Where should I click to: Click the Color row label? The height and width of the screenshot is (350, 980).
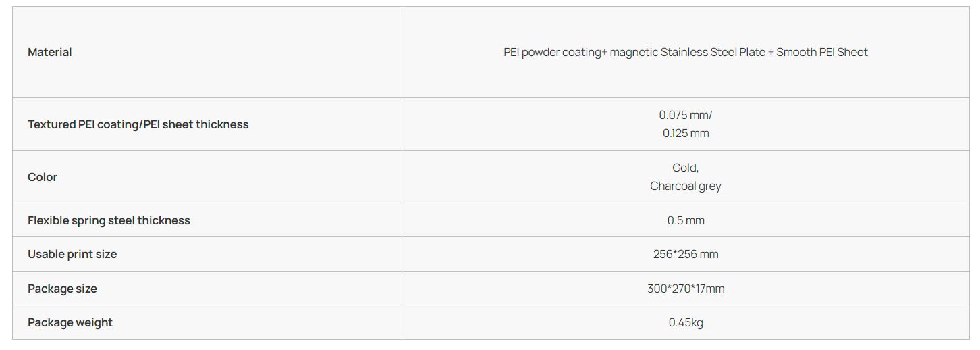coord(43,177)
